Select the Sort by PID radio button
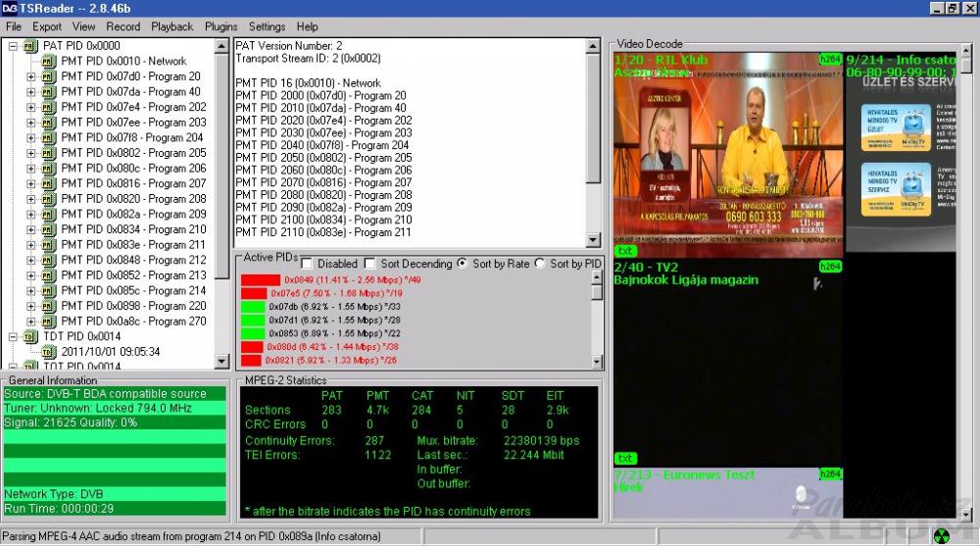Viewport: 980px width, 546px height. (539, 264)
